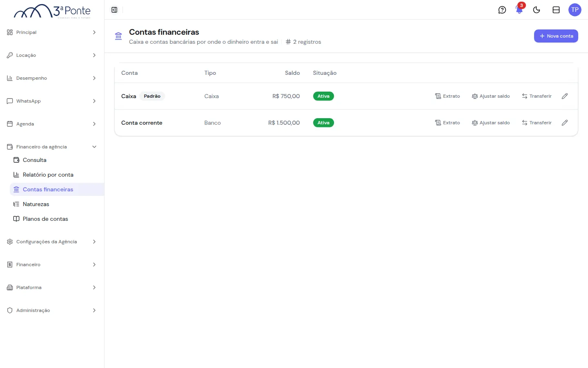Adjust balance of Conta corrente
Image resolution: width=588 pixels, height=368 pixels.
pyautogui.click(x=491, y=123)
